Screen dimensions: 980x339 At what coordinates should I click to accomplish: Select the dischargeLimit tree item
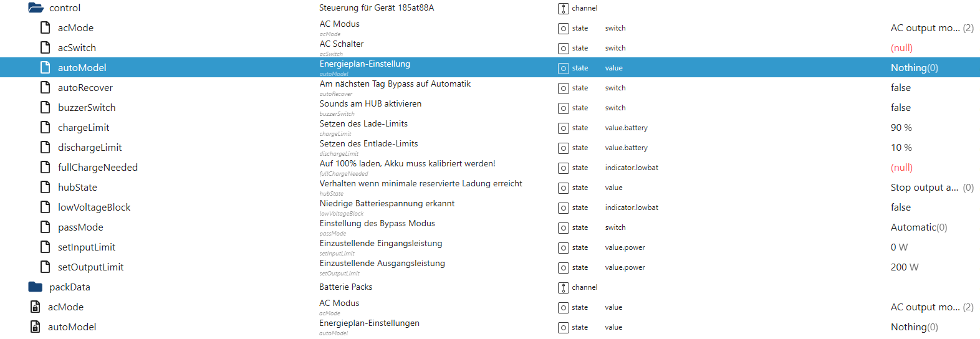tap(90, 148)
